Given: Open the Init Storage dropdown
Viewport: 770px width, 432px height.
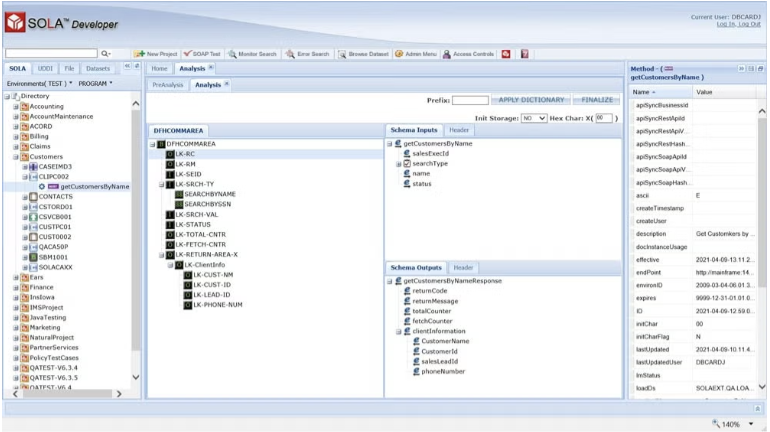Looking at the screenshot, I should [533, 118].
